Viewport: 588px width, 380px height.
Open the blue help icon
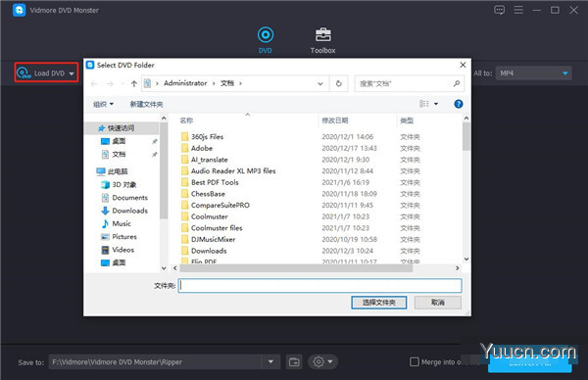pyautogui.click(x=459, y=104)
